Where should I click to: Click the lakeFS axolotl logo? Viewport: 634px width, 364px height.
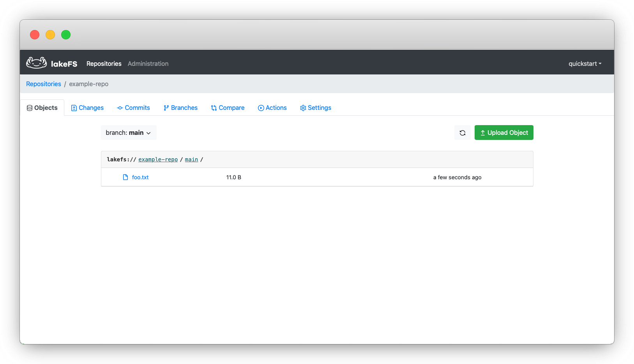coord(37,63)
